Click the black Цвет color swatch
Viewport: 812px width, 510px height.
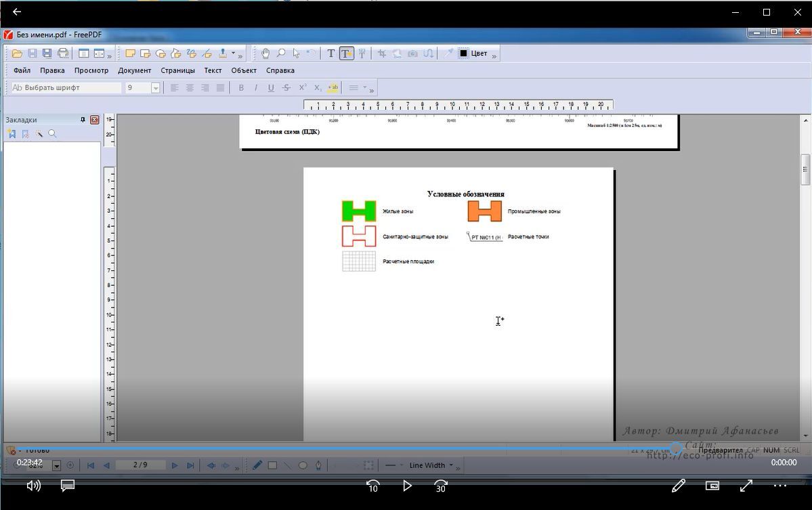point(464,54)
